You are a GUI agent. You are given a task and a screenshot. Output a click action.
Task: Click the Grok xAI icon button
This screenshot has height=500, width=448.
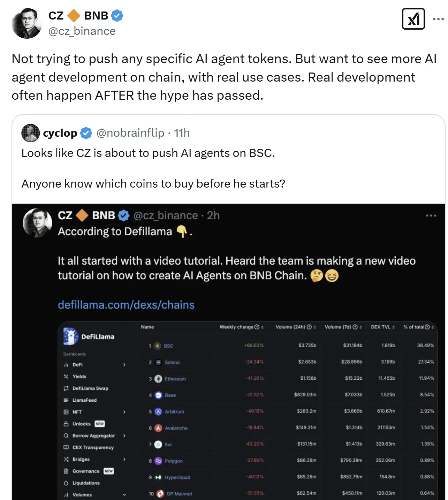click(413, 19)
